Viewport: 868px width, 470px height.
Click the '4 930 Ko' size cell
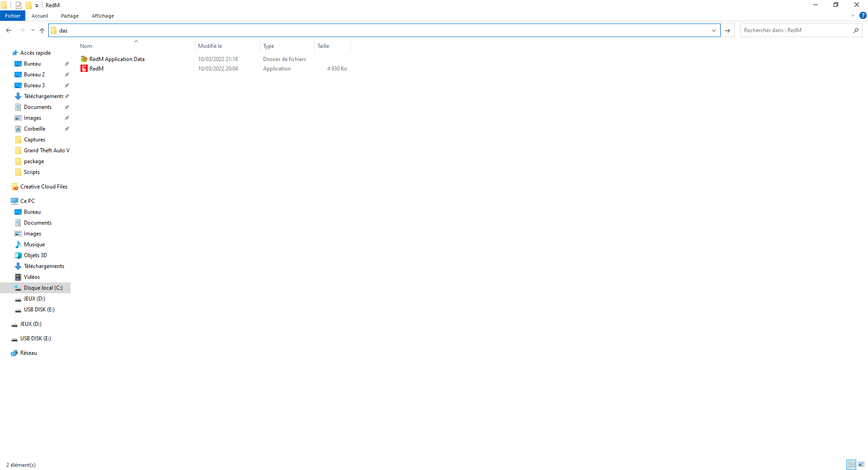click(337, 69)
